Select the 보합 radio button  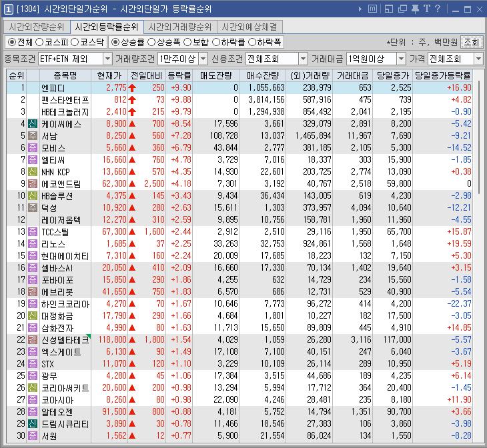tap(187, 42)
